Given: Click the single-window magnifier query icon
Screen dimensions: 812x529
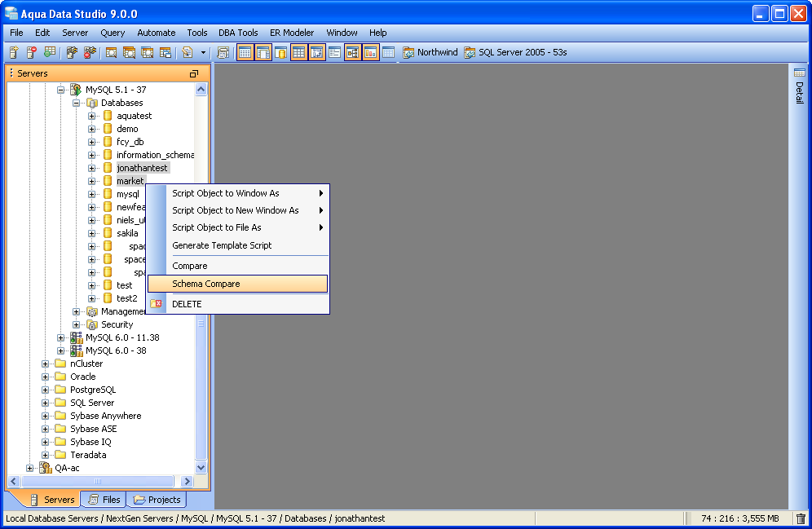Looking at the screenshot, I should pos(112,52).
